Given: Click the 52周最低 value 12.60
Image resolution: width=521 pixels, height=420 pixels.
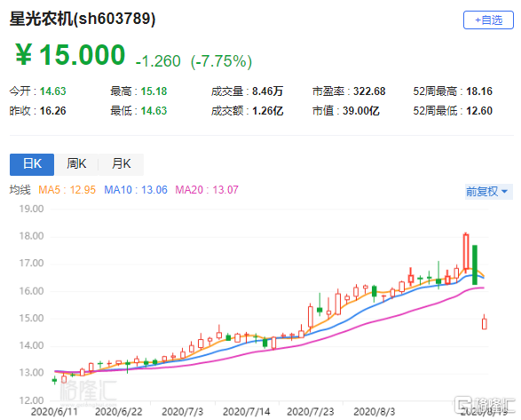Looking at the screenshot, I should pyautogui.click(x=479, y=111).
